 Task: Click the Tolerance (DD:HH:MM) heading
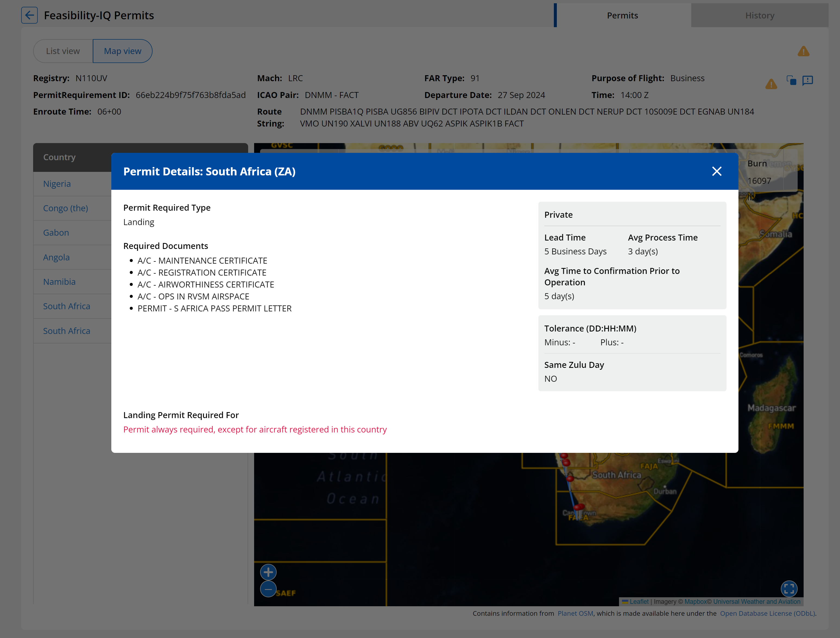[590, 329]
